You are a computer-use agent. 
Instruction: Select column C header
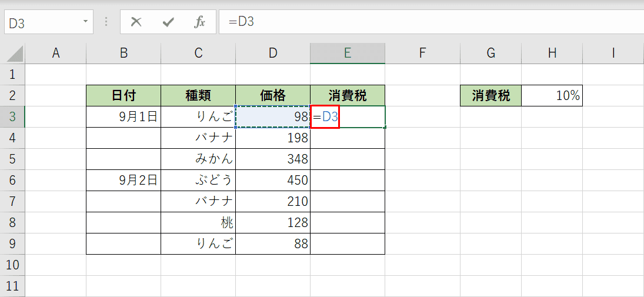(198, 54)
